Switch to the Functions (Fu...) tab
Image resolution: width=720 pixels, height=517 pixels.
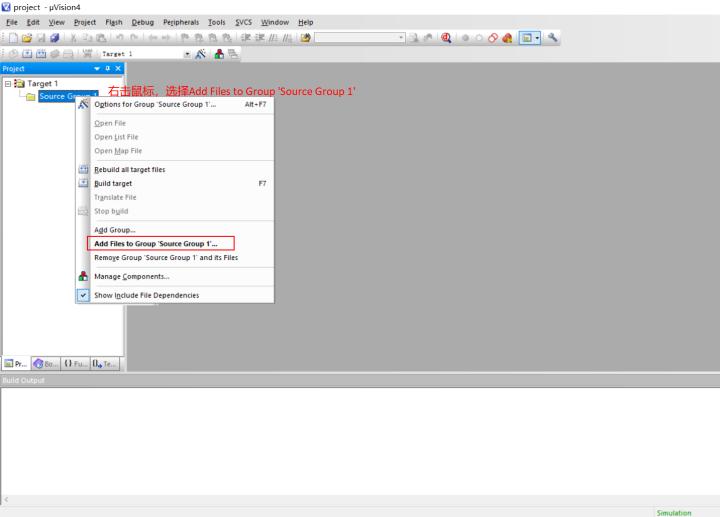point(75,364)
